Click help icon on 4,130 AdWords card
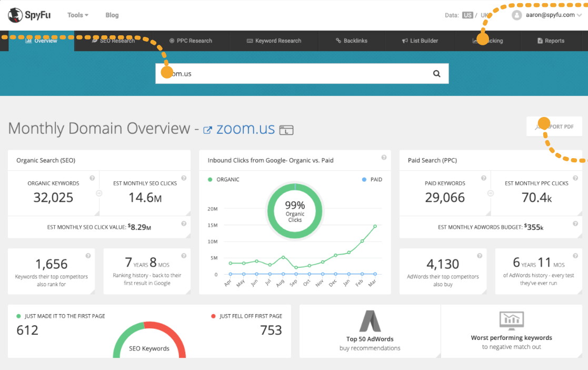This screenshot has width=588, height=370. click(x=480, y=256)
